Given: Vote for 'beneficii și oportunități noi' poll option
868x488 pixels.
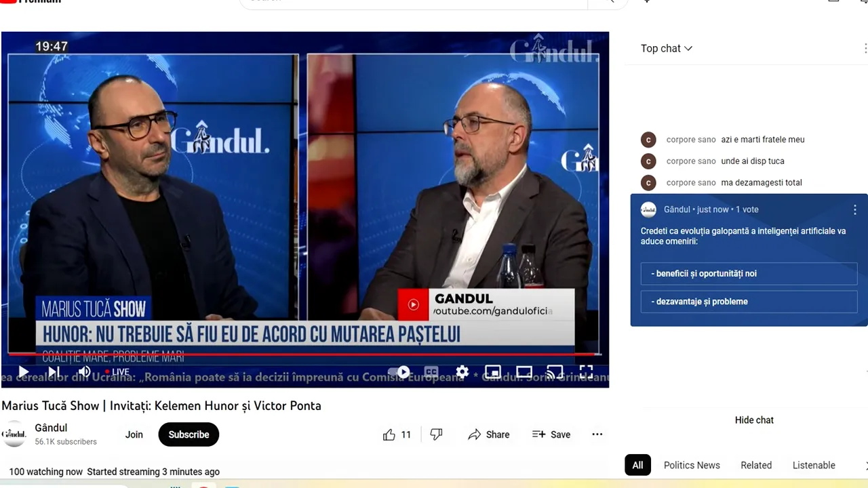Looking at the screenshot, I should [x=749, y=273].
